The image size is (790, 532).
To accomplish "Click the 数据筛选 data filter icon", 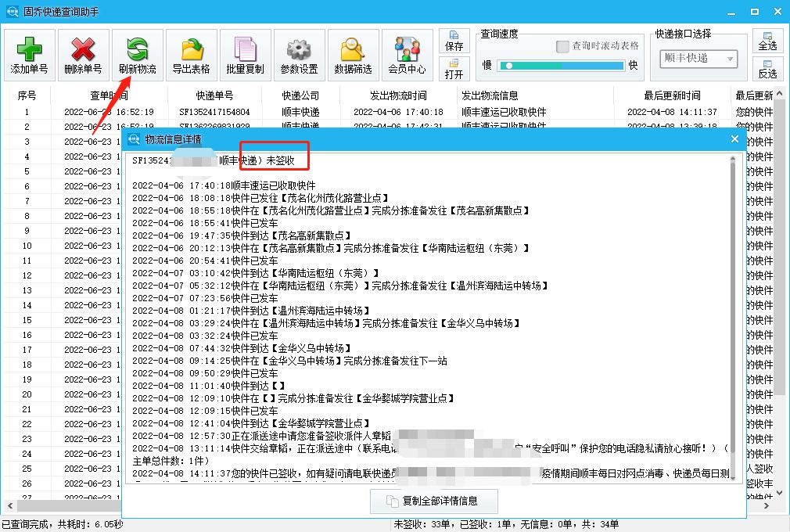I will pos(352,53).
